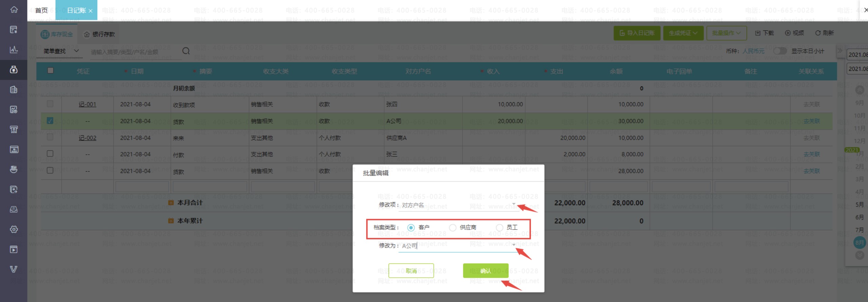The image size is (868, 302).
Task: Open the 修改项 dropdown in batch edit
Action: pyautogui.click(x=459, y=205)
